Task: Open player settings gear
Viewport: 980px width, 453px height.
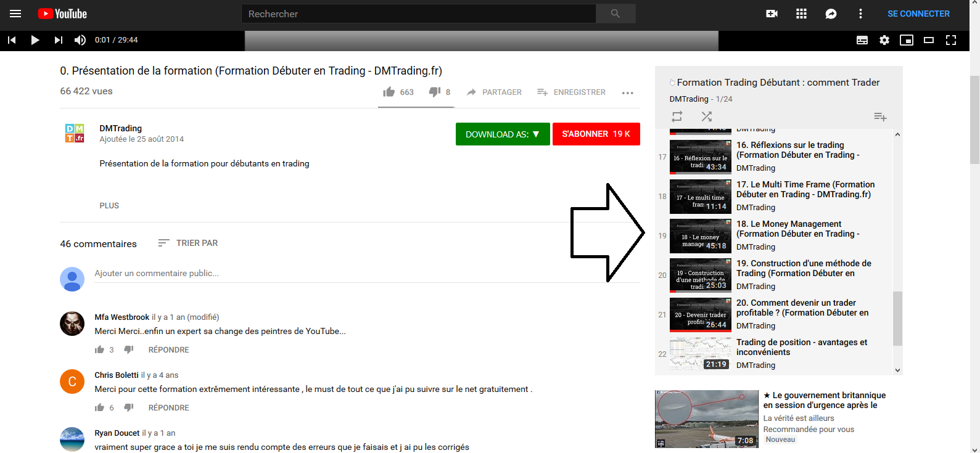Action: pos(884,40)
